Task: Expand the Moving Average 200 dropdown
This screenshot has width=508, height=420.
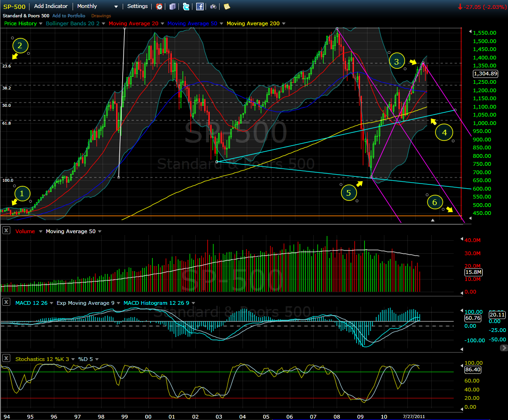Action: pos(283,24)
